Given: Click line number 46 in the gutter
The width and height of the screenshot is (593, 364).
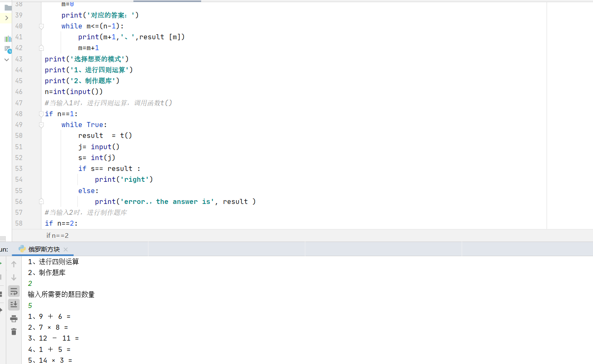Looking at the screenshot, I should [x=19, y=92].
